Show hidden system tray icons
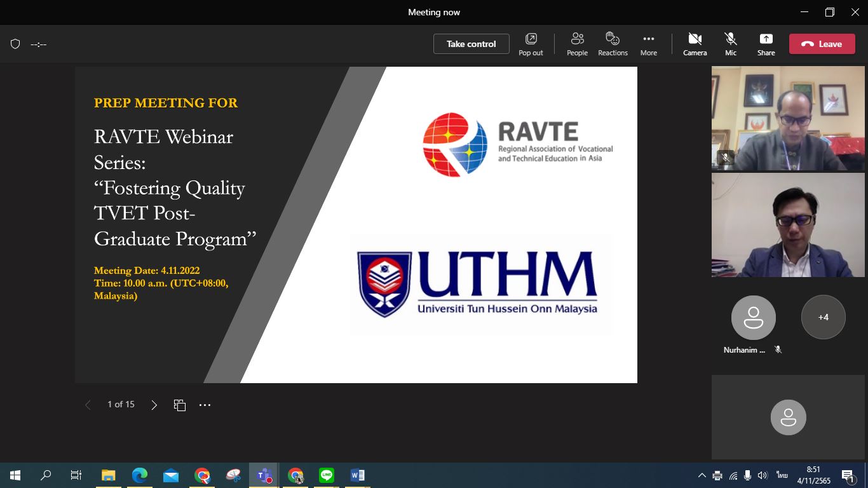 tap(702, 475)
